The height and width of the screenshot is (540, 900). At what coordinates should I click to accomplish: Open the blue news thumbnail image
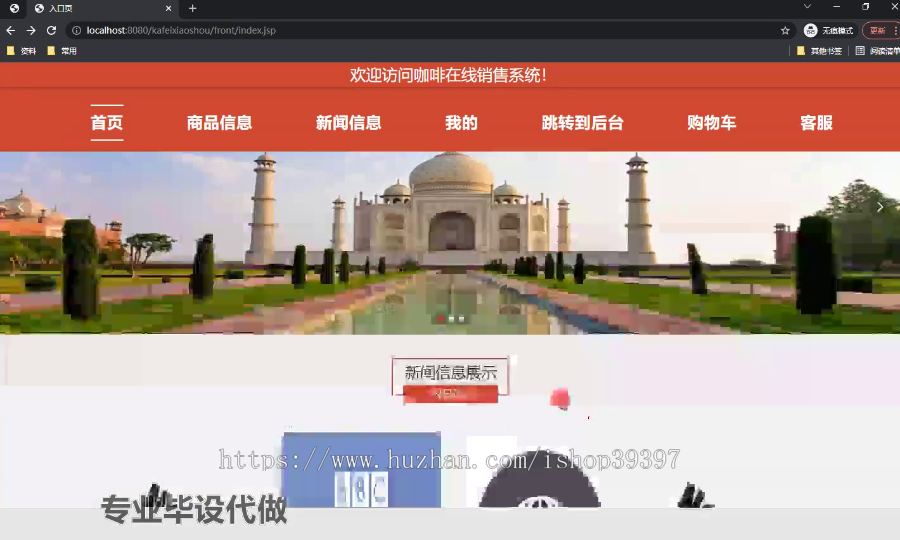(x=362, y=469)
